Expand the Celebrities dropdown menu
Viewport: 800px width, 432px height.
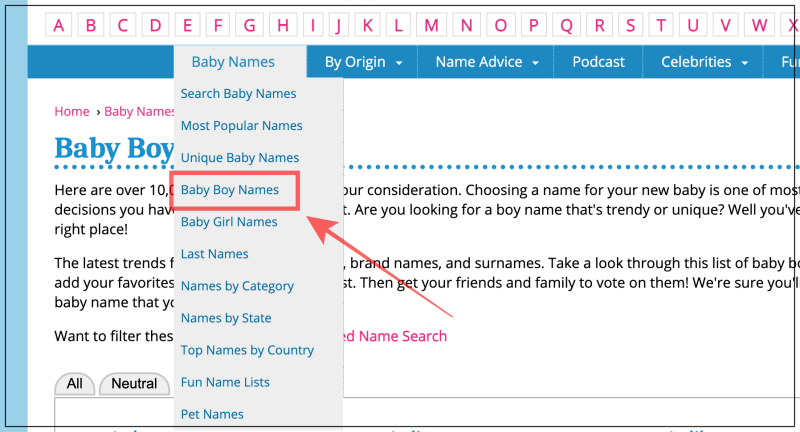pyautogui.click(x=704, y=62)
